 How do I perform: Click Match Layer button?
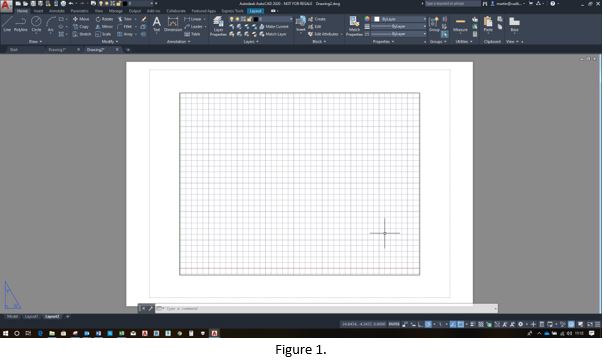click(x=273, y=34)
